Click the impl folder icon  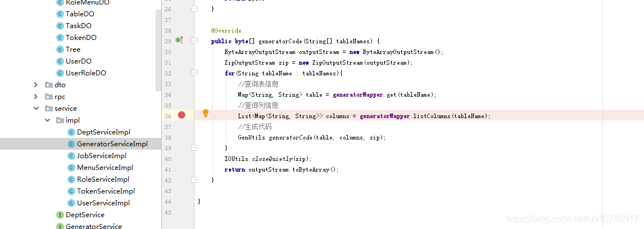pyautogui.click(x=60, y=120)
